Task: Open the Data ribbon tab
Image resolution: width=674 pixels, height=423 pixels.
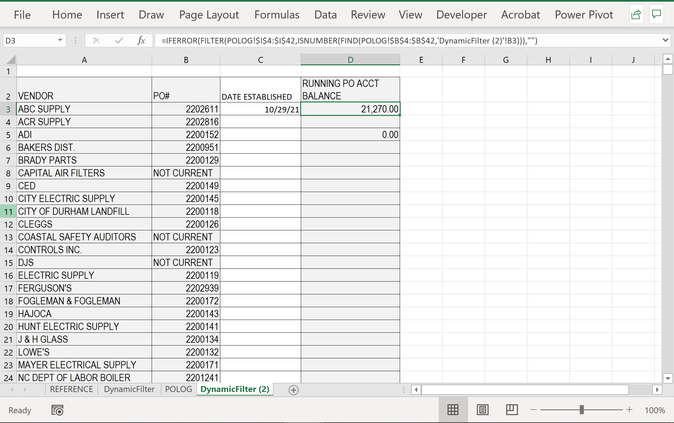Action: 325,15
